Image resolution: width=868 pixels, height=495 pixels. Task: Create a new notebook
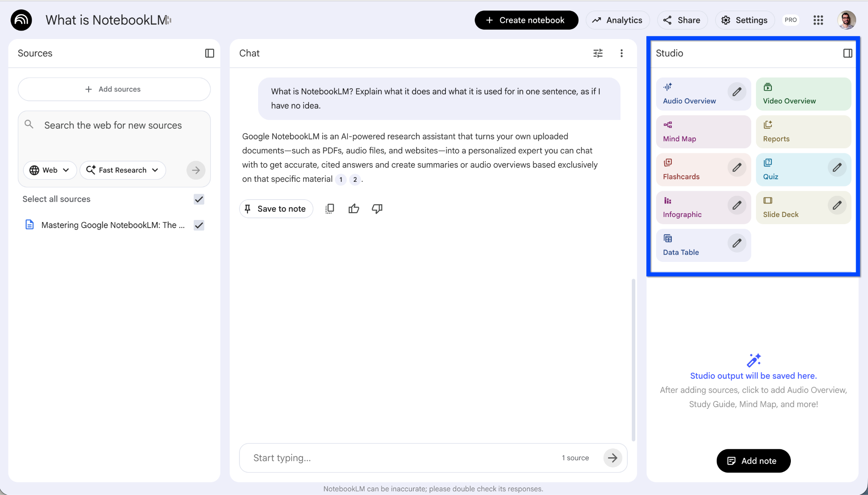pos(526,20)
